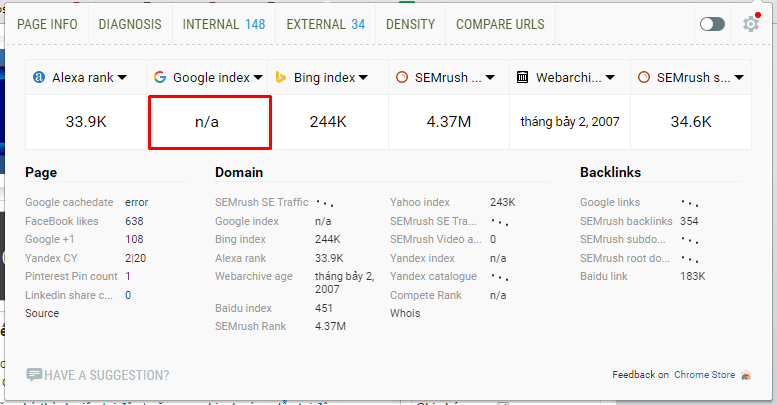Click the SEMrush subdo... label
The height and width of the screenshot is (405, 777).
tap(623, 239)
